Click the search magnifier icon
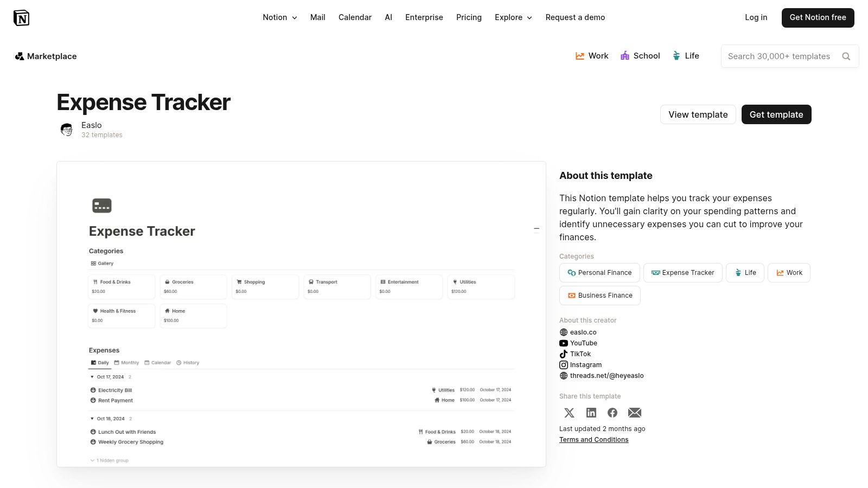 [846, 56]
